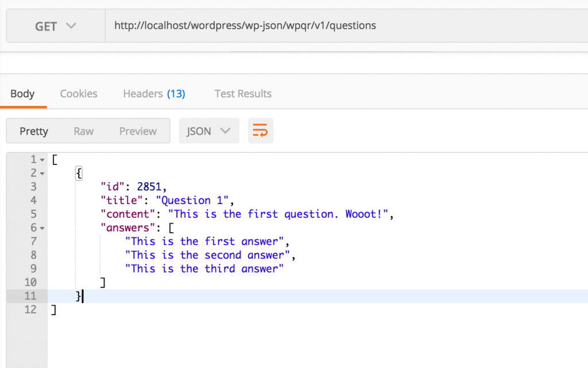Select the Body tab
The width and height of the screenshot is (588, 368).
click(23, 93)
